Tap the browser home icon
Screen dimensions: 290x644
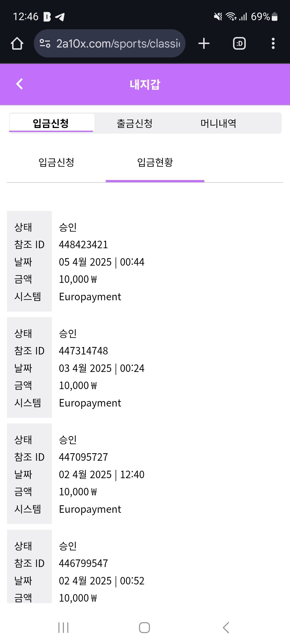[x=17, y=43]
